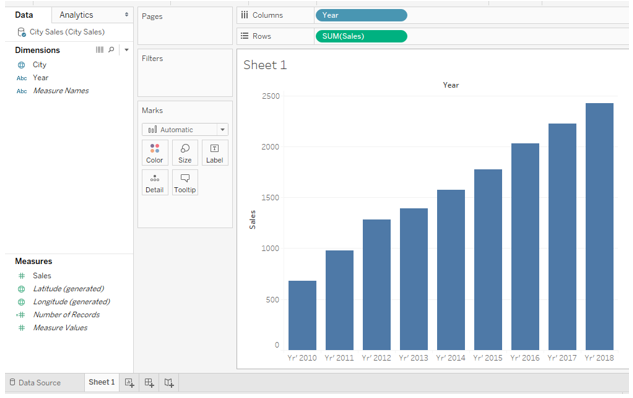Add a new dashboard with the tab icon
Viewport: 633px width, 398px height.
pyautogui.click(x=149, y=383)
